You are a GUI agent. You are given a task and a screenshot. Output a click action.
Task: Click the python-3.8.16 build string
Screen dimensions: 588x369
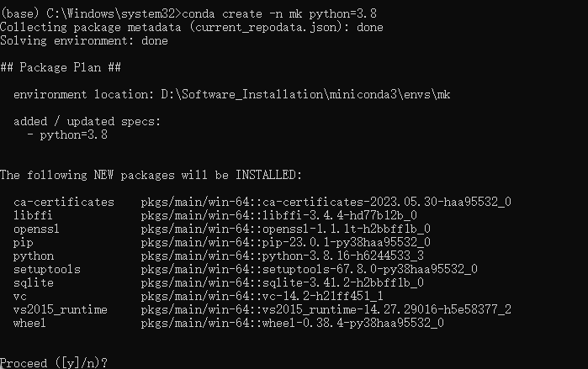(x=342, y=256)
